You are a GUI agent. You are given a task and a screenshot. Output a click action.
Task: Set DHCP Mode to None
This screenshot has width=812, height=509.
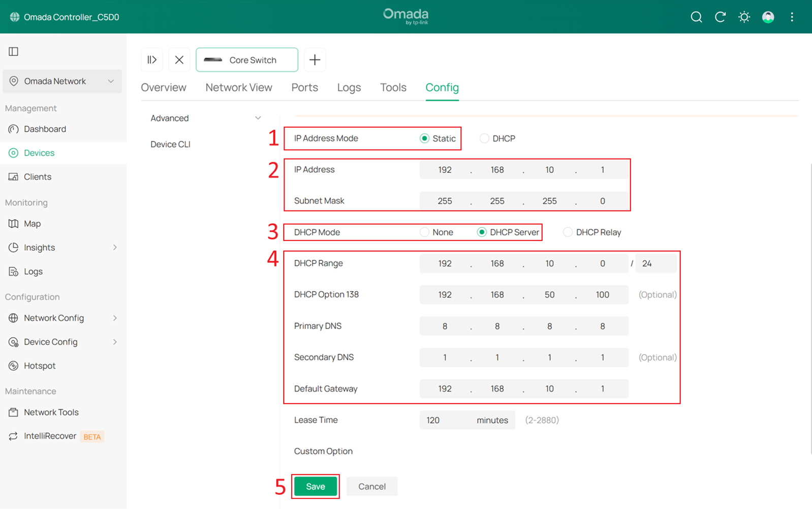424,232
